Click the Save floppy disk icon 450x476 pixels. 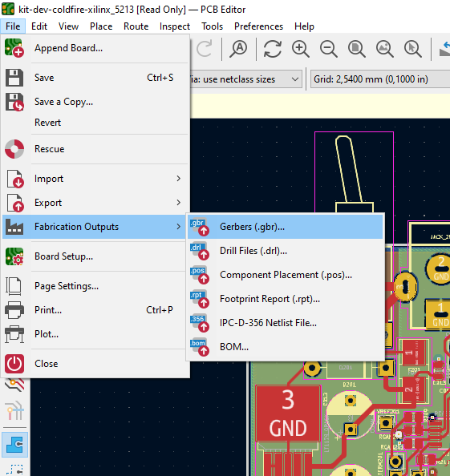(14, 78)
